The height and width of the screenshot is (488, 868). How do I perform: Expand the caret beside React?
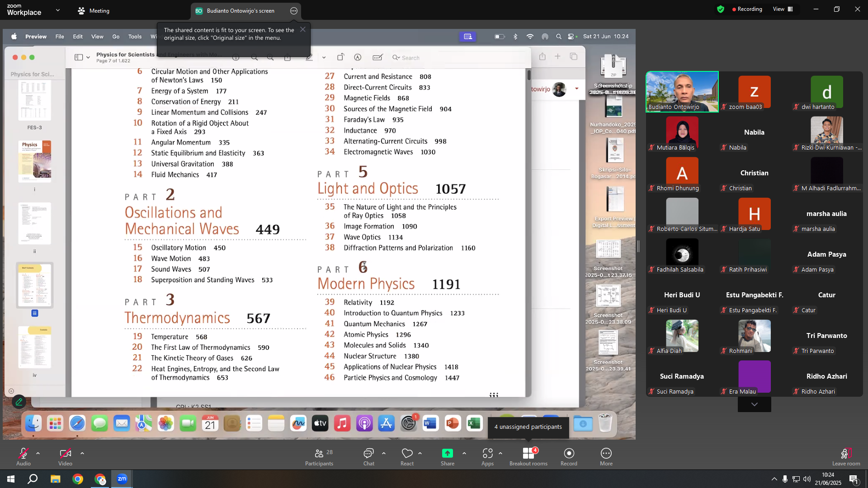click(x=420, y=453)
